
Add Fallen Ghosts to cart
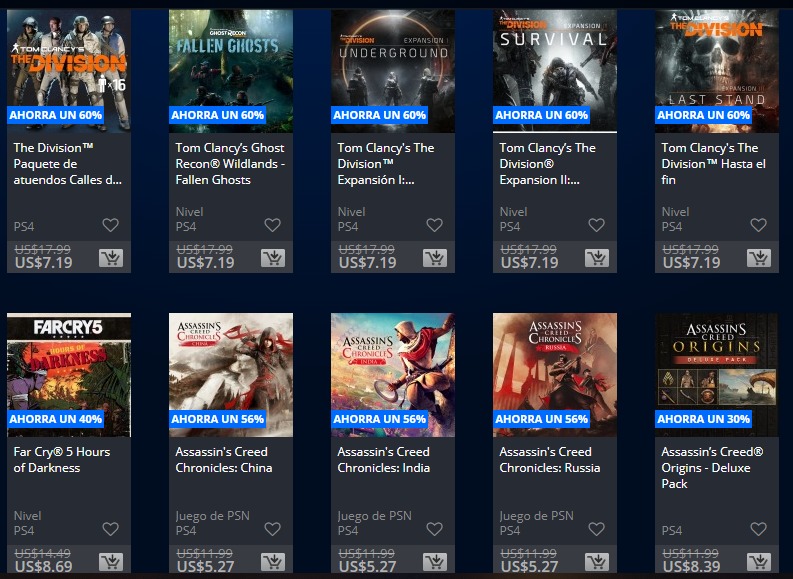273,258
